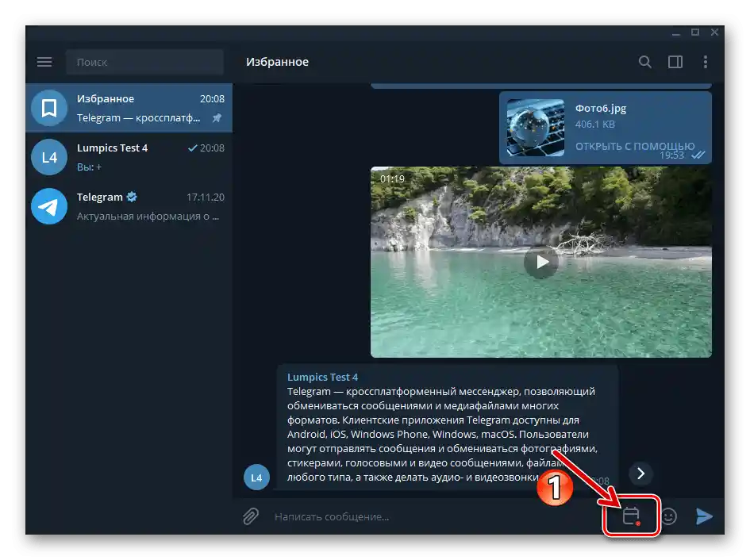Open the main hamburger menu

tap(44, 61)
